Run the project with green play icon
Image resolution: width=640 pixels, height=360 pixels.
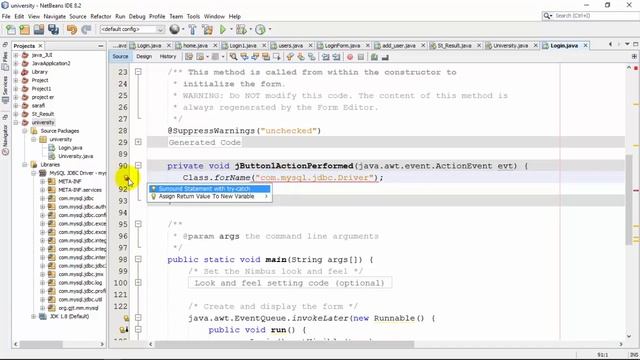click(x=223, y=29)
